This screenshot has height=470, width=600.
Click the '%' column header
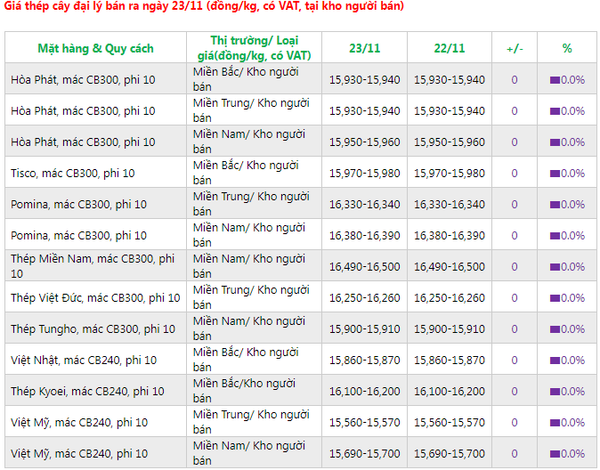[x=567, y=49]
